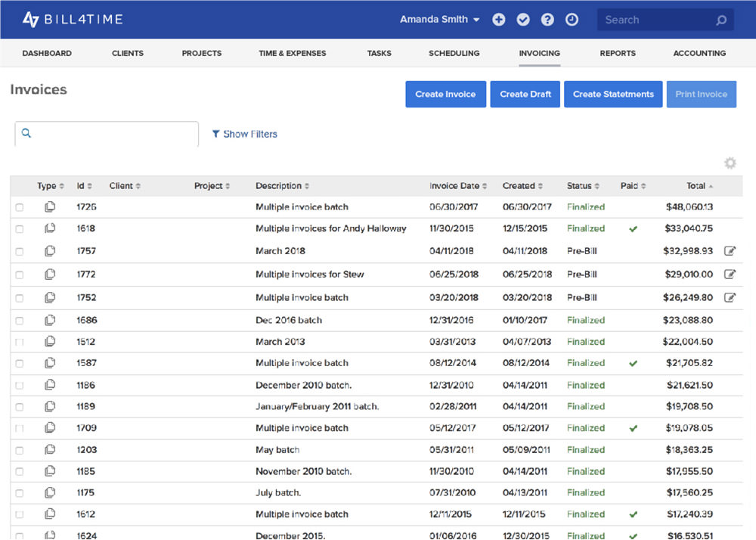The height and width of the screenshot is (540, 756).
Task: Click the plus add icon in header
Action: 498,20
